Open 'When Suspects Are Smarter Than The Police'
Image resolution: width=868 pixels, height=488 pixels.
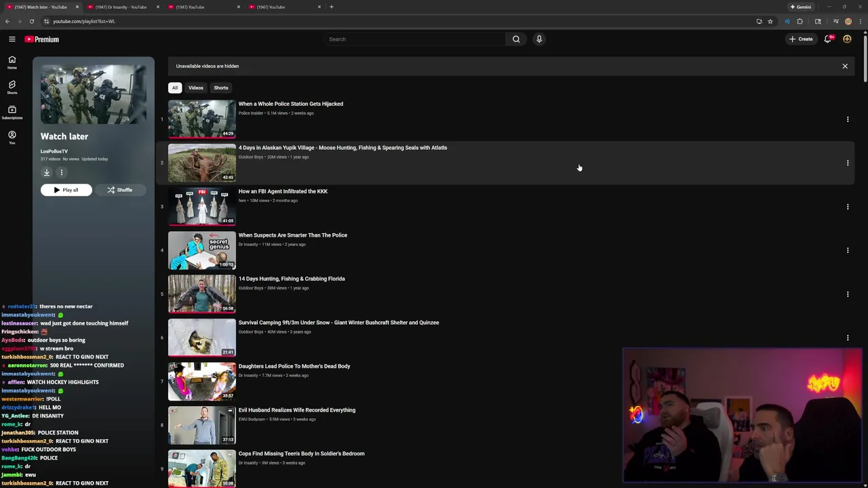coord(293,235)
